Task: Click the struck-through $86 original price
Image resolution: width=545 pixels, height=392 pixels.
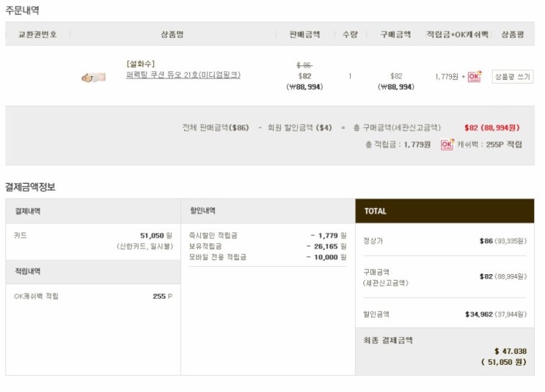Action: [304, 65]
